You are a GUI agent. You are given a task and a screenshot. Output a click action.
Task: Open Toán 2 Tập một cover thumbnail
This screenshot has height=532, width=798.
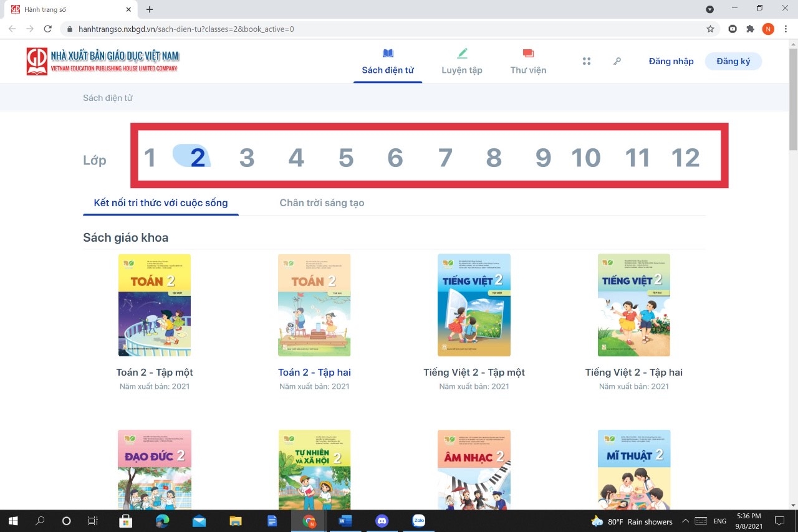[x=155, y=305]
